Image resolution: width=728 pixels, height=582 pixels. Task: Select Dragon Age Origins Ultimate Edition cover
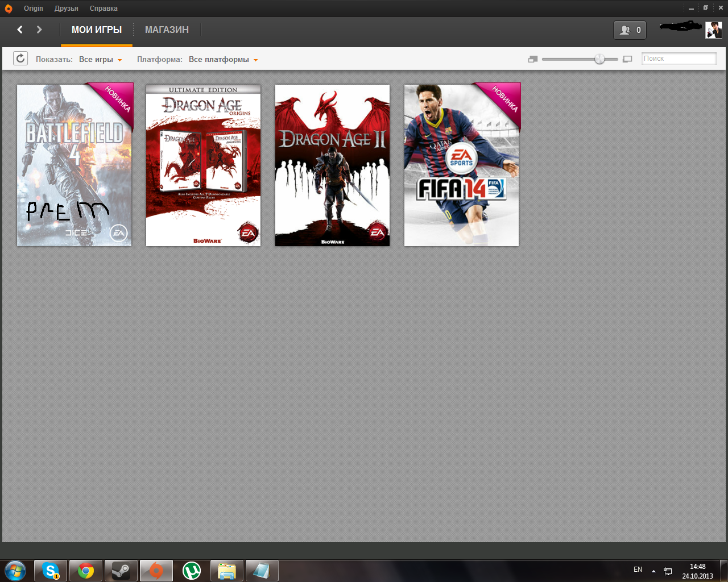point(204,165)
